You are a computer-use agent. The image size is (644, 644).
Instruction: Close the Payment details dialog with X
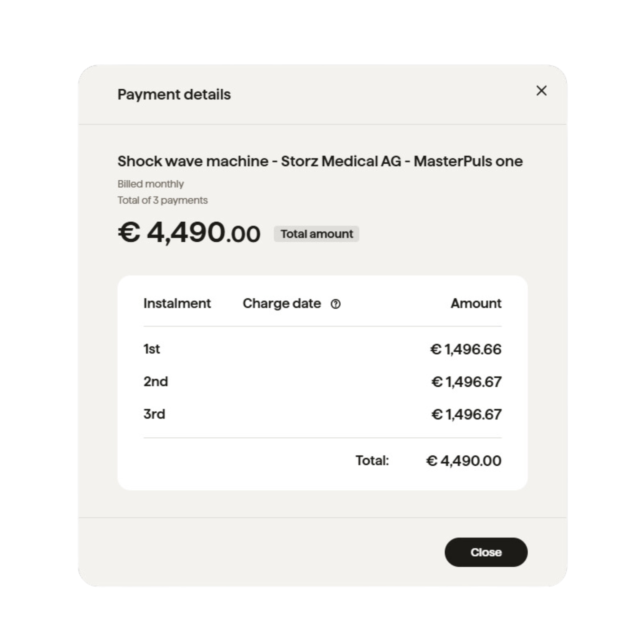point(541,91)
